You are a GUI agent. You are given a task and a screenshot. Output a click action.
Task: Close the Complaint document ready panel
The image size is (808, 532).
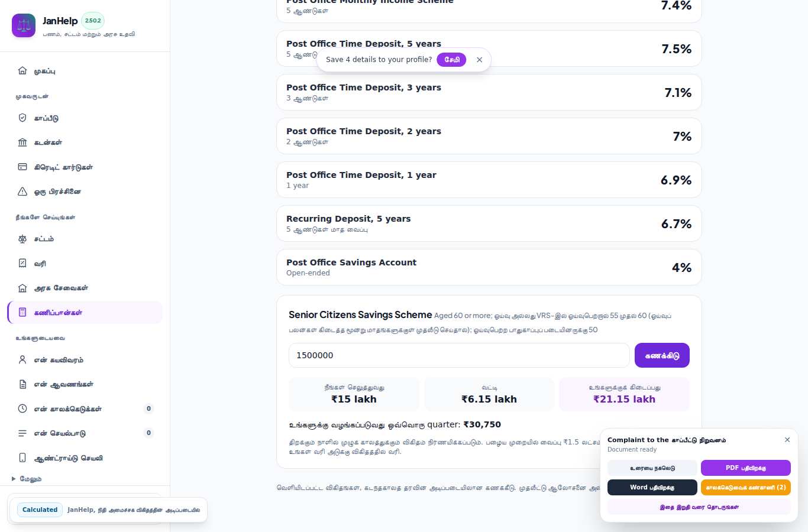point(787,440)
